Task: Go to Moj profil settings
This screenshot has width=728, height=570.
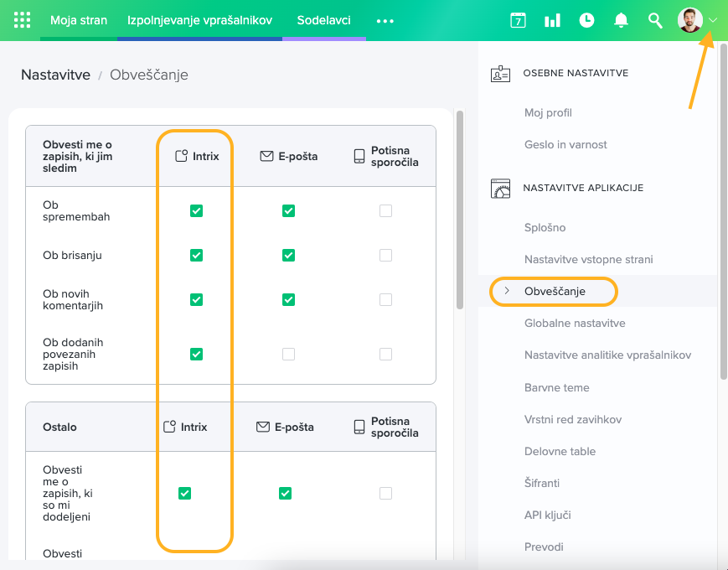Action: pos(548,112)
